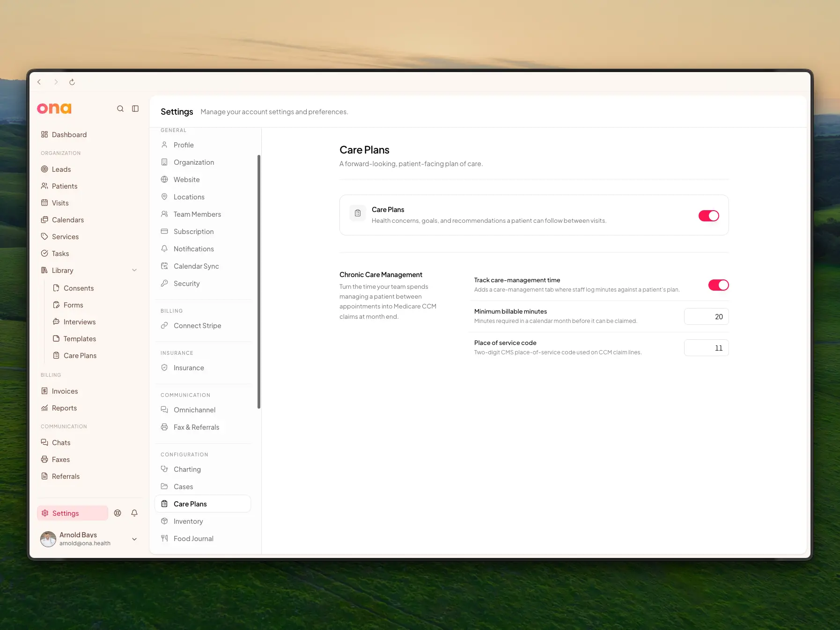Click the settings list scrollbar

pyautogui.click(x=258, y=282)
